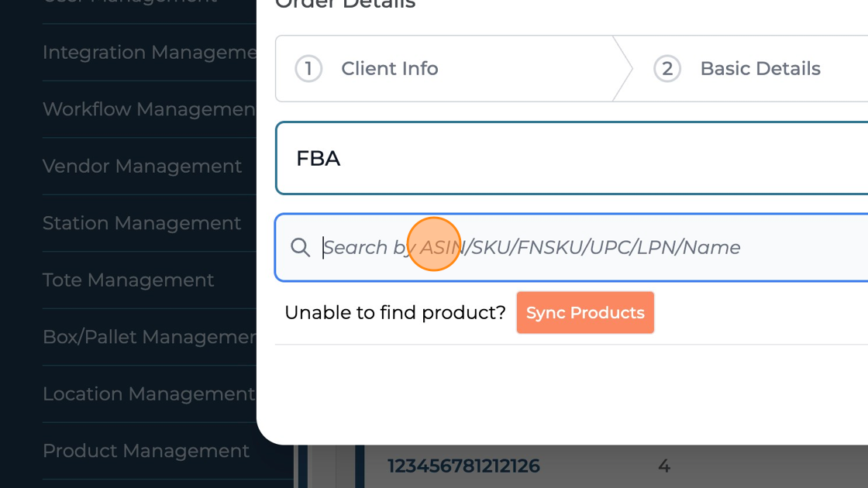The width and height of the screenshot is (868, 488).
Task: Open Workflow Management in the sidebar
Action: coord(149,109)
